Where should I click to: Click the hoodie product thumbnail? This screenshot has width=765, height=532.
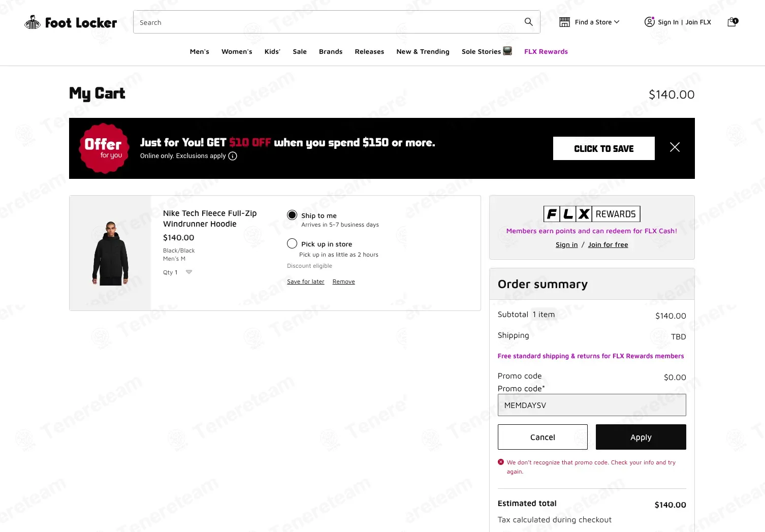point(110,253)
